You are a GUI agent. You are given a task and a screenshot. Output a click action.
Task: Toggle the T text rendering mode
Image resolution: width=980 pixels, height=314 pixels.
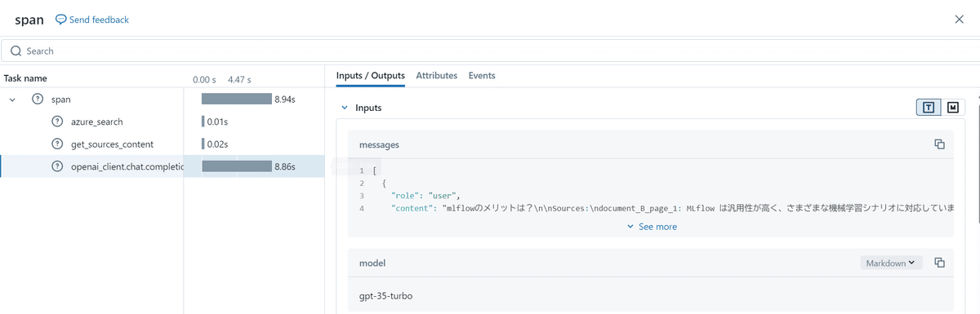click(929, 108)
